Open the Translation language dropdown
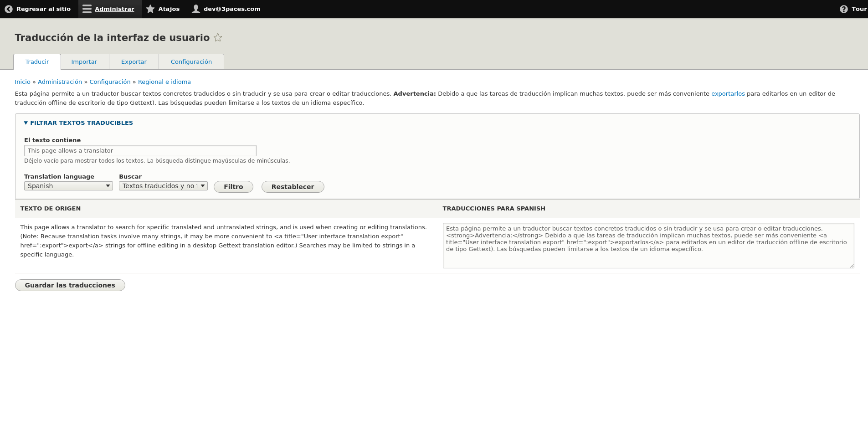 (68, 185)
